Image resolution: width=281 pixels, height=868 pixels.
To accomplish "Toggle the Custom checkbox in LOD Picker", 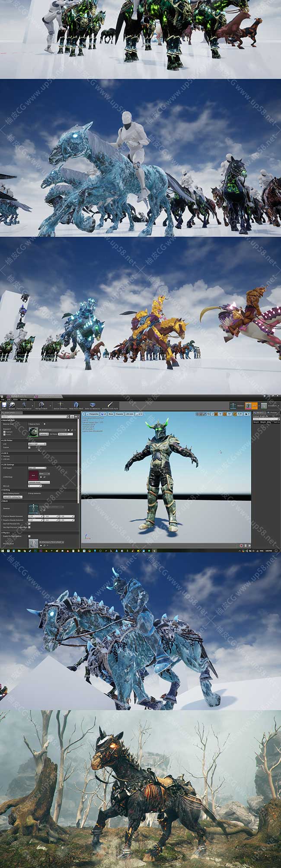I will [x=29, y=448].
